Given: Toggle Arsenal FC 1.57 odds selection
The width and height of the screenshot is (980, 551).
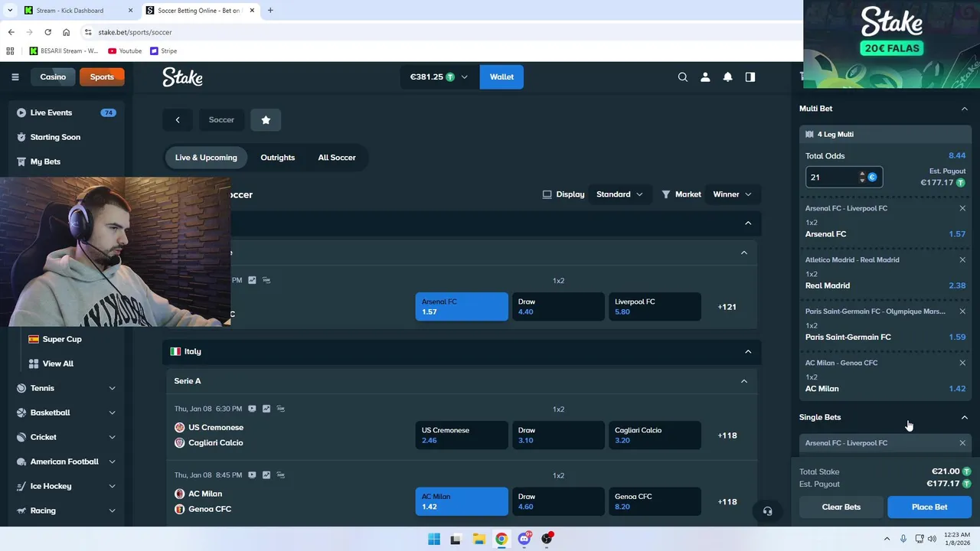Looking at the screenshot, I should coord(462,307).
